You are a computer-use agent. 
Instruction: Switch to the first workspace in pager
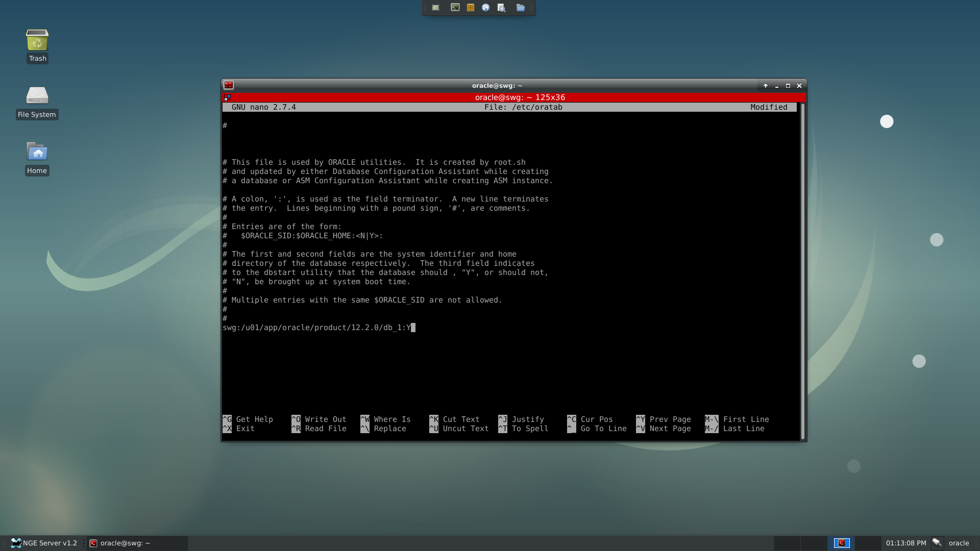(x=787, y=543)
